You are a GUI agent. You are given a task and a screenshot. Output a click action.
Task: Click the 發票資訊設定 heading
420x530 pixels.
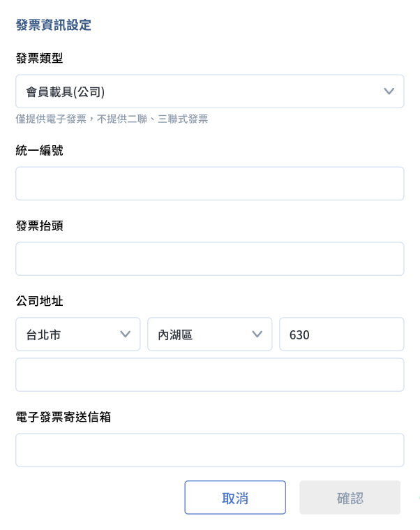click(x=54, y=26)
